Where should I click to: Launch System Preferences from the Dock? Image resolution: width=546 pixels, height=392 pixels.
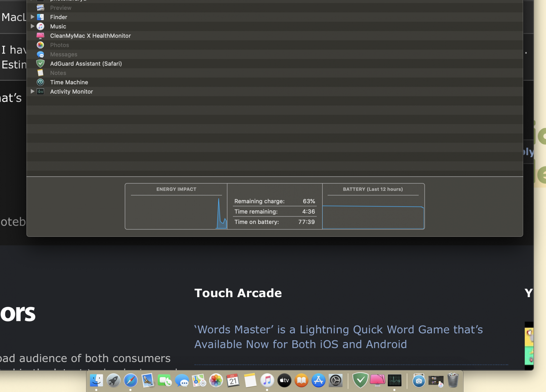[336, 381]
